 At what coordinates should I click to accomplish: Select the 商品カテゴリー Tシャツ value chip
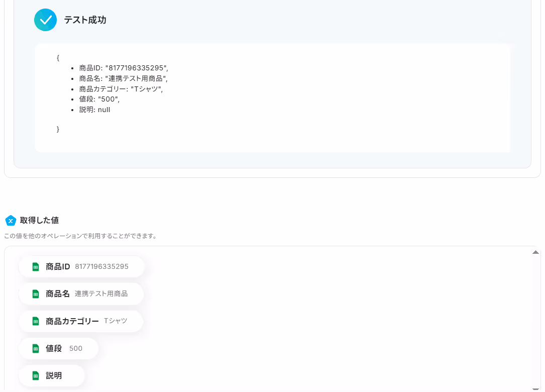[81, 321]
